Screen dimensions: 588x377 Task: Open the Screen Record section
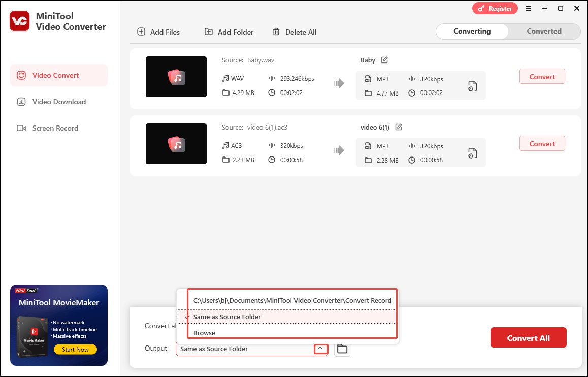[59, 129]
